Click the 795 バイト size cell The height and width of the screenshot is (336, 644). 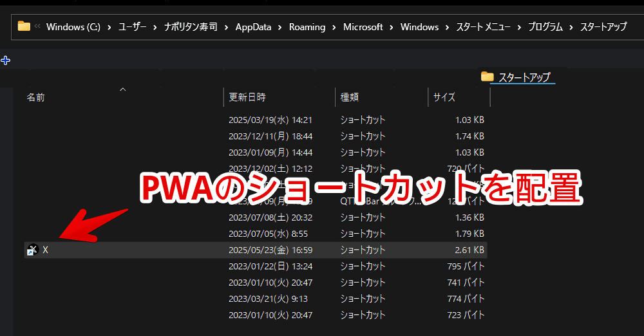click(x=466, y=266)
